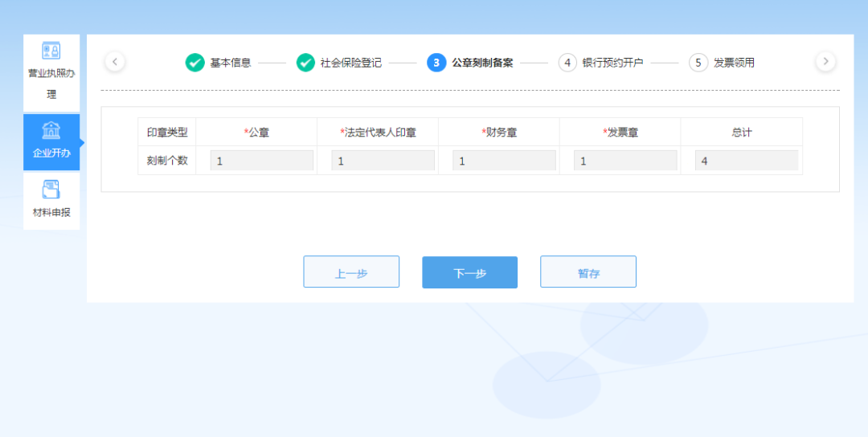The width and height of the screenshot is (868, 437).
Task: Switch to the 银行预约开户 step label
Action: 612,63
